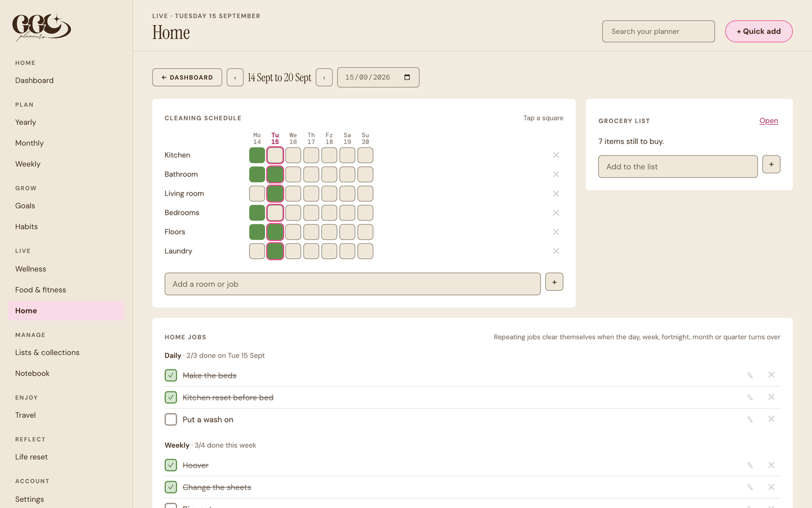Go to the previous week
Viewport: 812px width, 508px height.
(x=235, y=77)
